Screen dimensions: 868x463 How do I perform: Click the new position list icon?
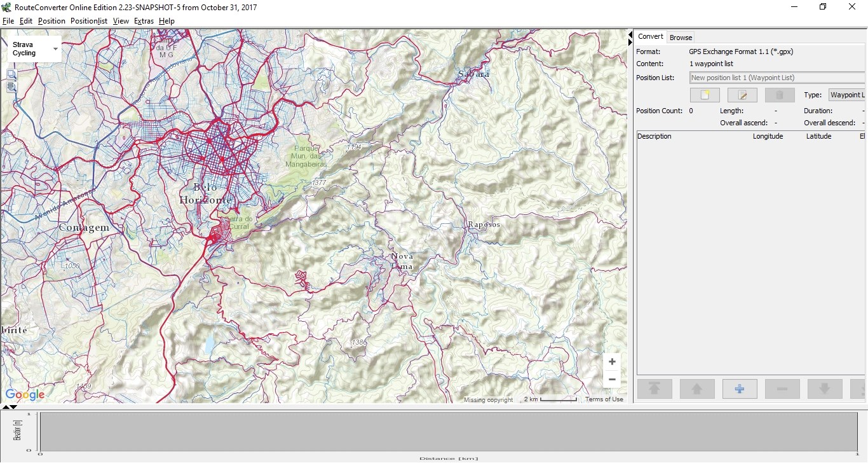(x=704, y=95)
